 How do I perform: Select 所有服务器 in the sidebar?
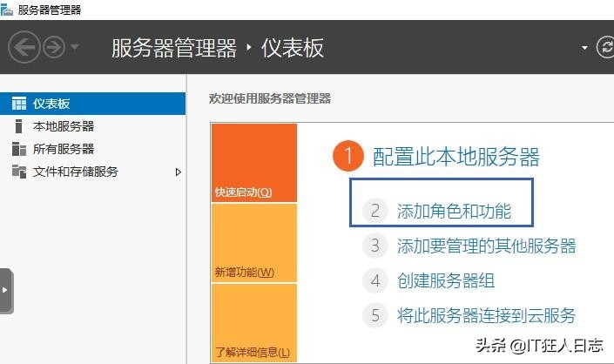93,149
